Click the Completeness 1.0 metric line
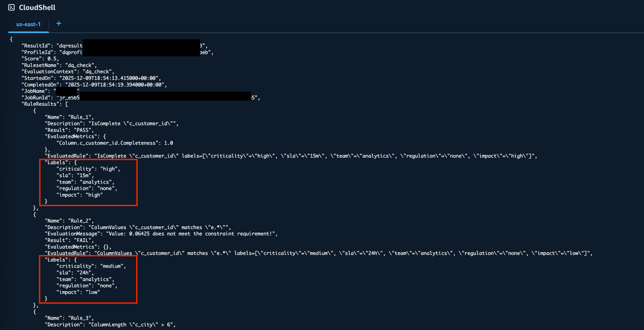 pyautogui.click(x=115, y=143)
